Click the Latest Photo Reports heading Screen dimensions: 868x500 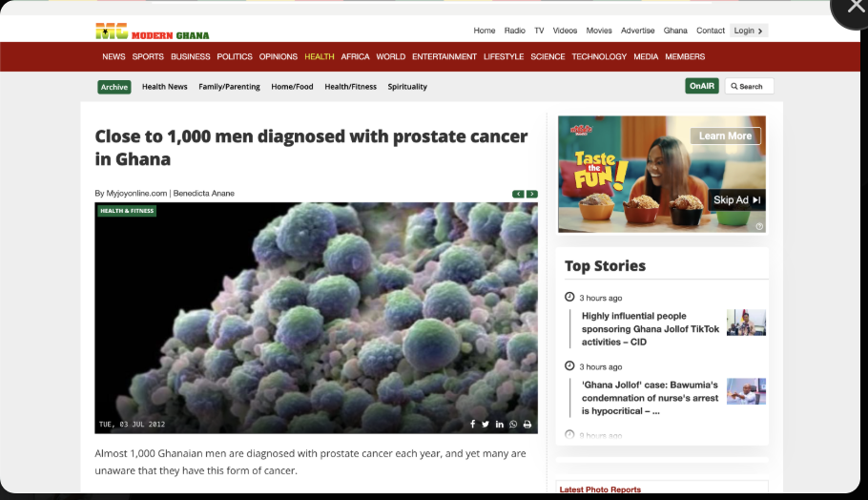click(600, 490)
